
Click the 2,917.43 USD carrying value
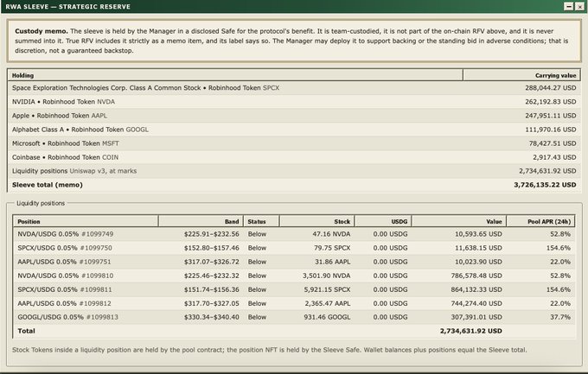[554, 157]
